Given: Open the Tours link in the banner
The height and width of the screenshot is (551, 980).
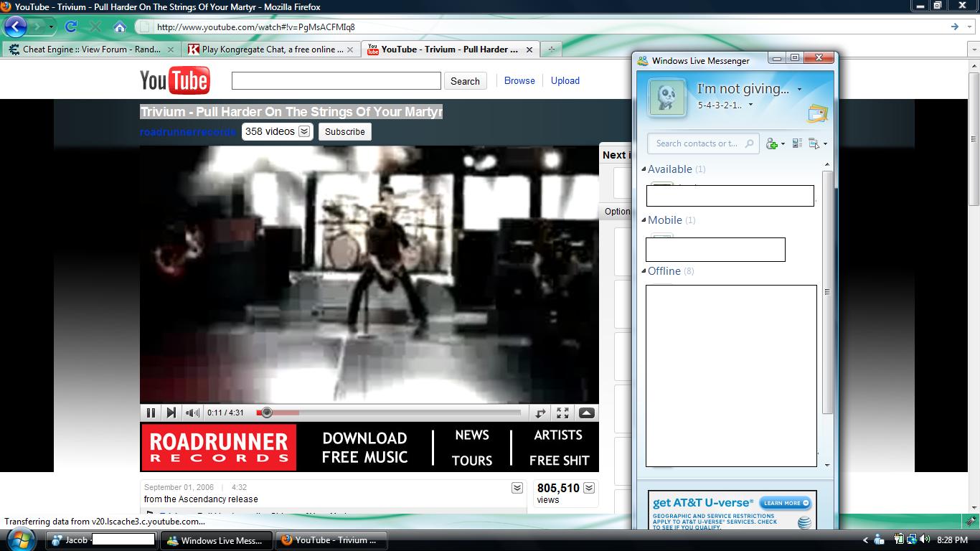Looking at the screenshot, I should click(472, 461).
